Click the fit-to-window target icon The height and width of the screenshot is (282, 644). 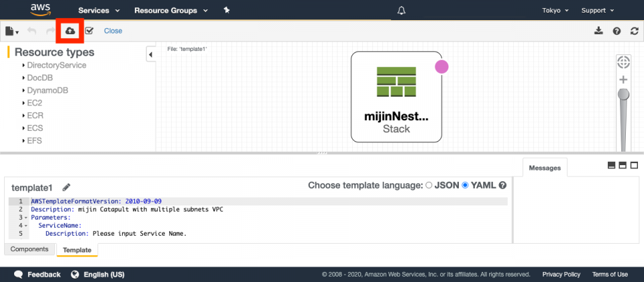pyautogui.click(x=623, y=62)
